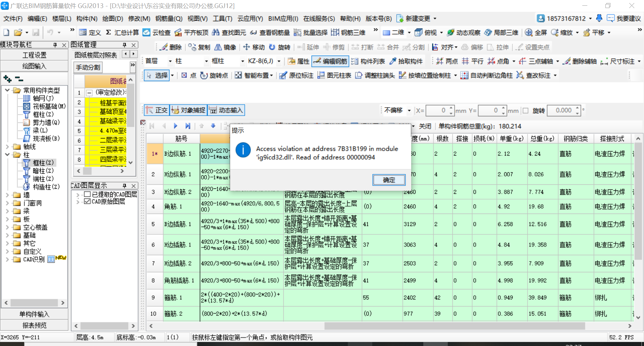
Task: Click the X coordinate input field
Action: coord(437,110)
